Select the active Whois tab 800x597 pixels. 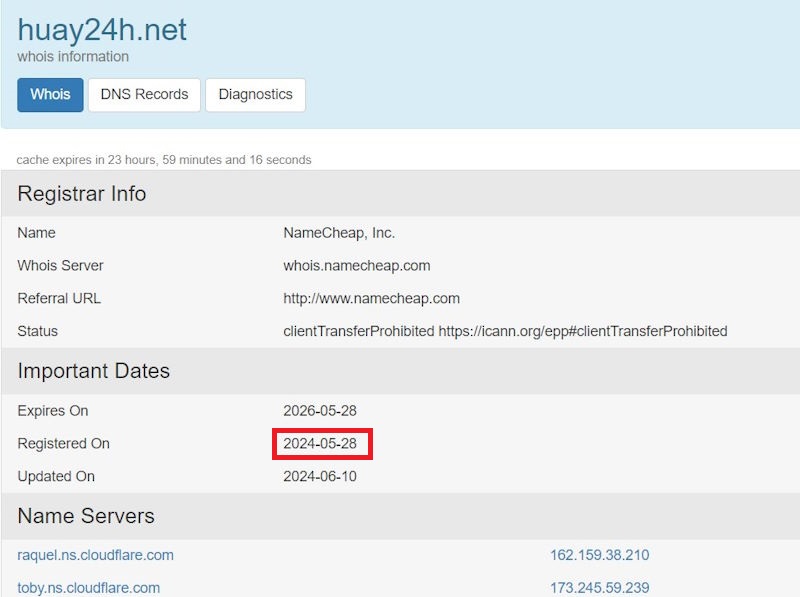click(49, 95)
